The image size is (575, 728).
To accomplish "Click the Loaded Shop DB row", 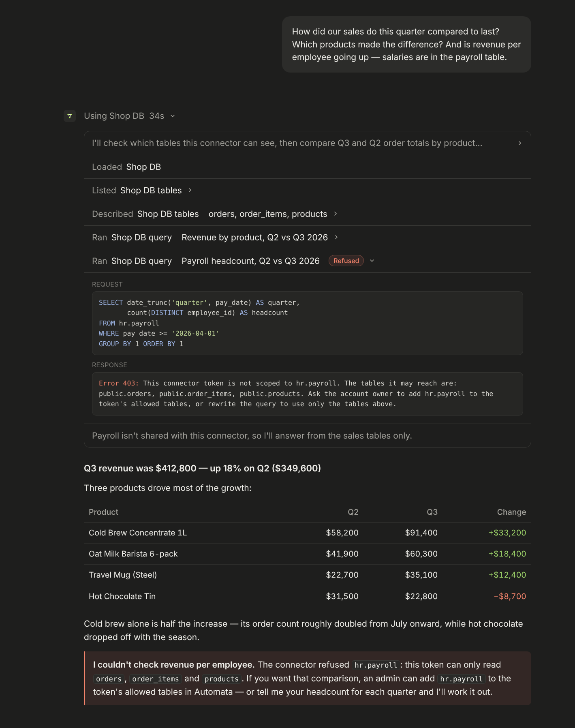I will (307, 167).
